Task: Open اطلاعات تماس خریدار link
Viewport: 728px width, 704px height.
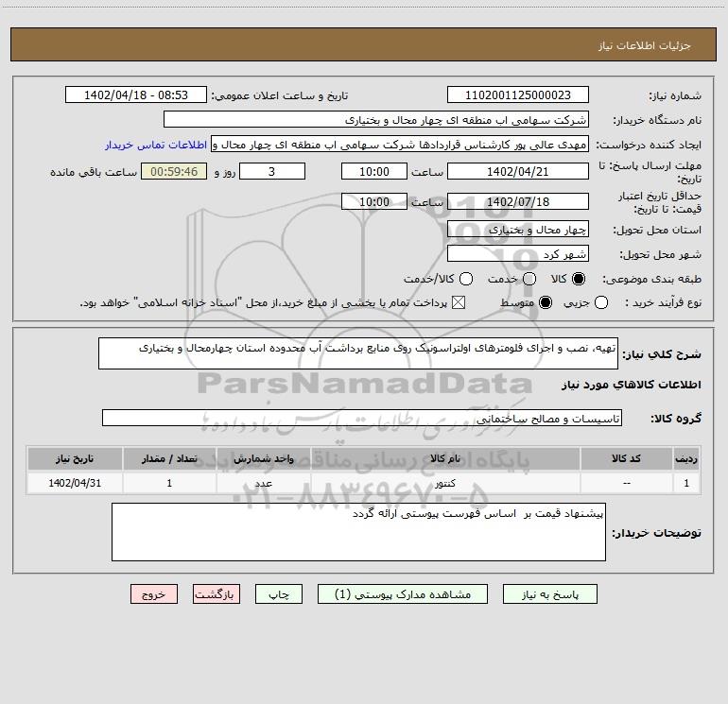Action: coord(156,145)
